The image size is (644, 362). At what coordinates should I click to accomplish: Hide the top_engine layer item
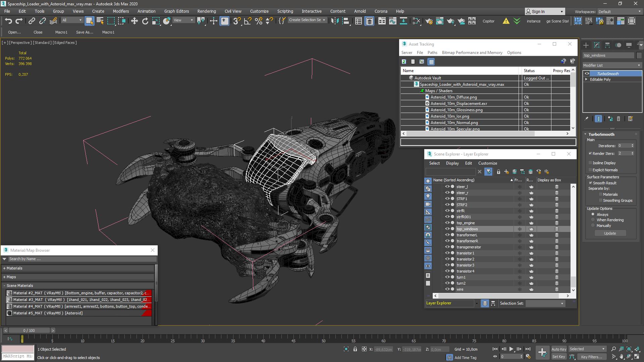point(447,223)
